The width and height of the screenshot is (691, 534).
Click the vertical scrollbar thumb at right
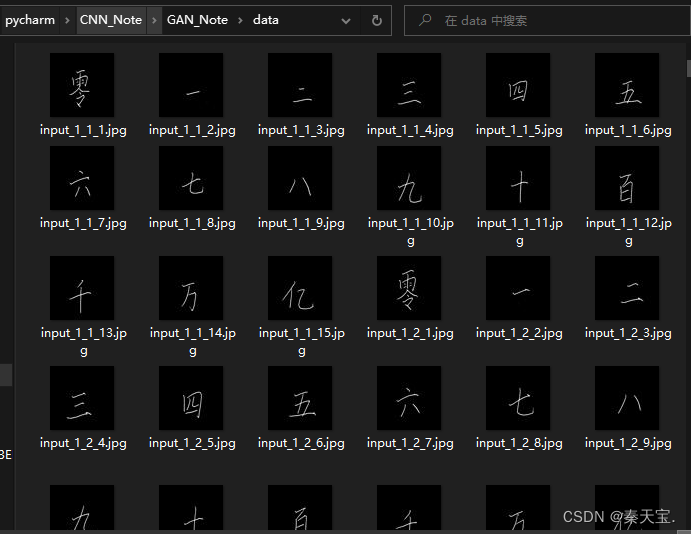(688, 68)
